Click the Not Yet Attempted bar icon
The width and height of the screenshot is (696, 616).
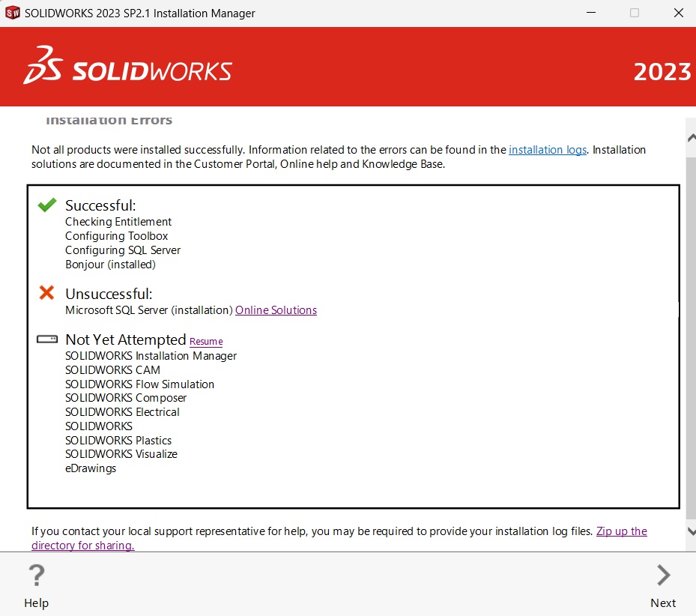(x=47, y=339)
